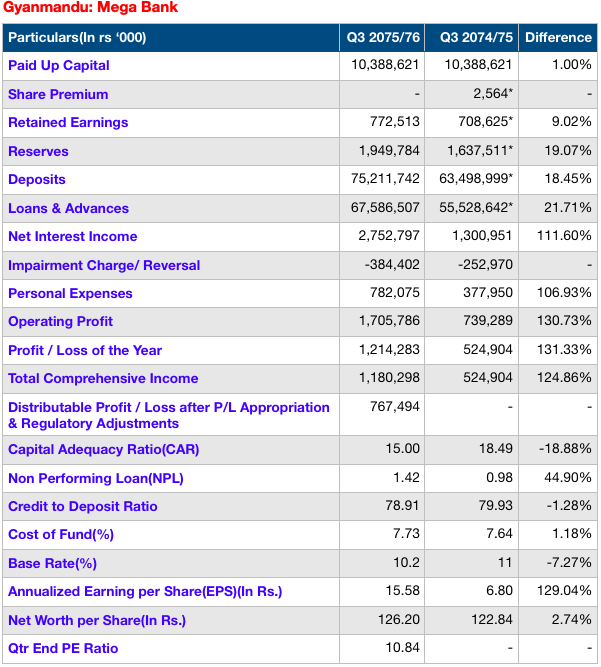Open the 'Distributable Profit / Loss after P/L Appropriation' link
This screenshot has width=601, height=667.
tap(169, 408)
